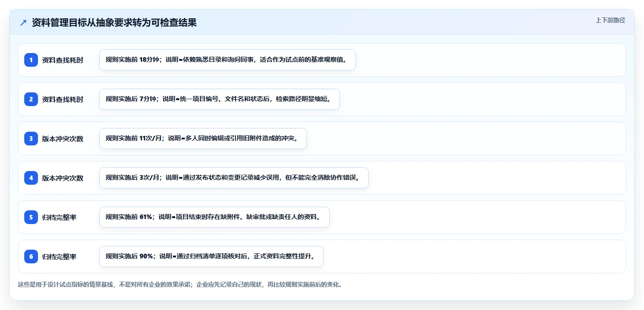
Task: Select 归档完整率 label in row 6
Action: (x=59, y=257)
